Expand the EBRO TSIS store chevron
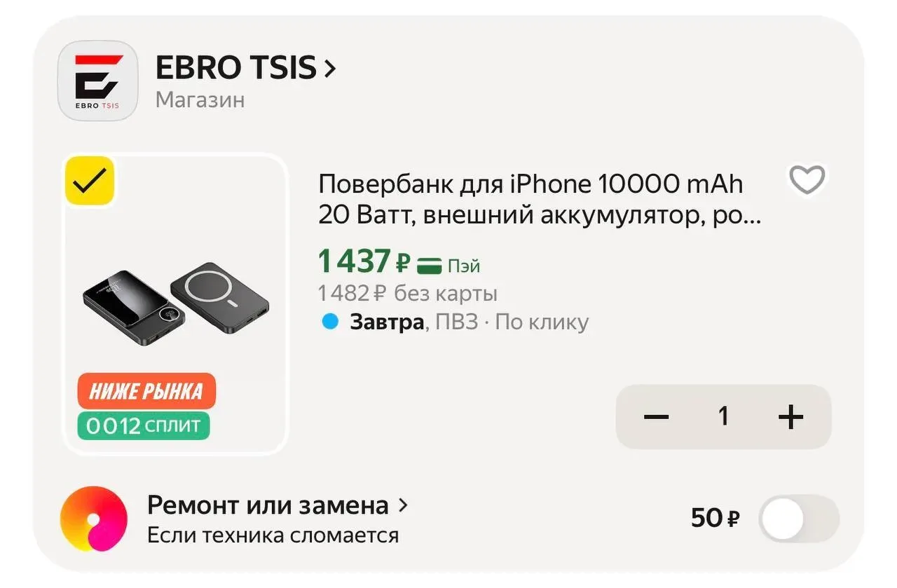897x588 pixels. (330, 68)
